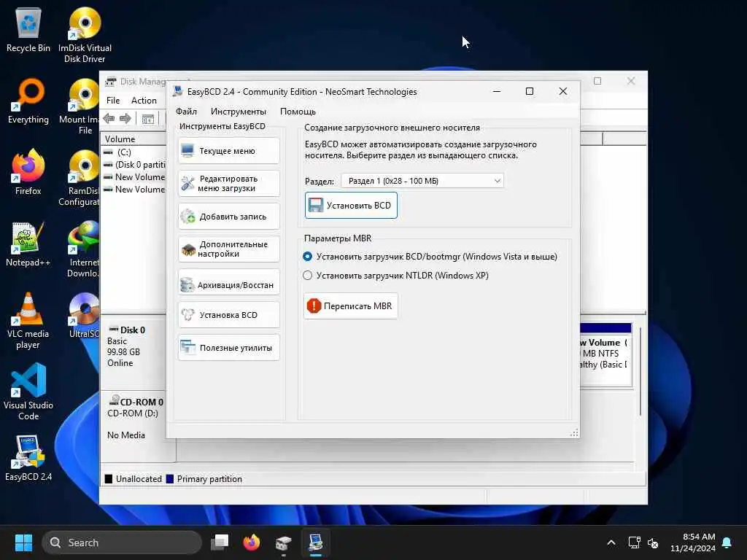The width and height of the screenshot is (747, 560).
Task: Click the Primary partition blue legend swatch
Action: [169, 479]
